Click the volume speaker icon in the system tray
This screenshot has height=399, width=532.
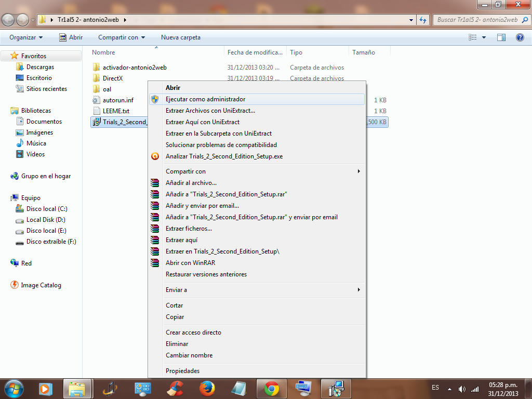tap(462, 389)
